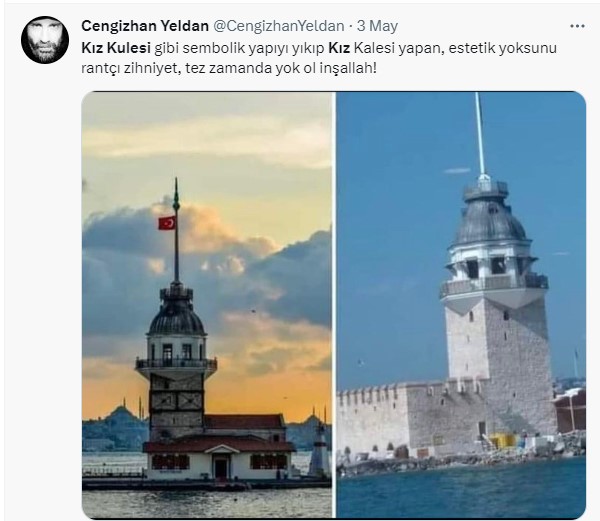Open Cengizhan Yeldan's profile avatar
This screenshot has height=521, width=600.
click(45, 40)
